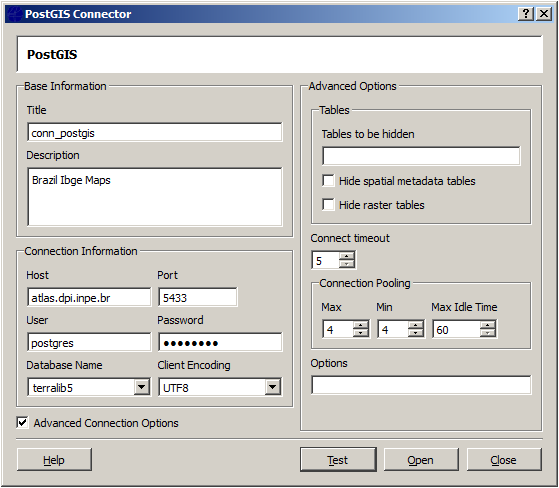Viewport: 559px width, 488px height.
Task: Click the Tables to be hidden field
Action: click(x=421, y=156)
